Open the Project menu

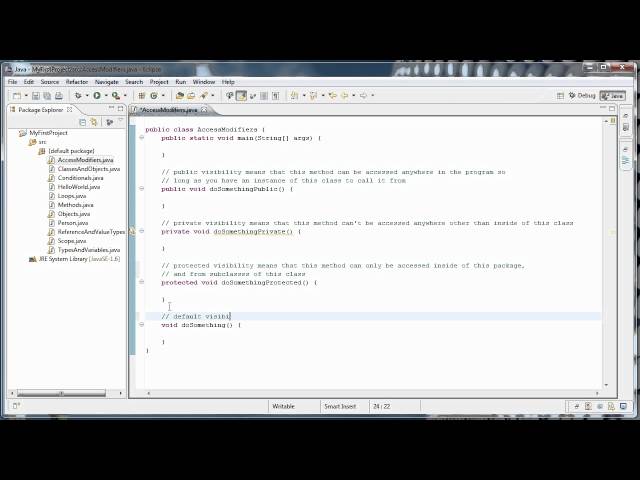point(159,82)
